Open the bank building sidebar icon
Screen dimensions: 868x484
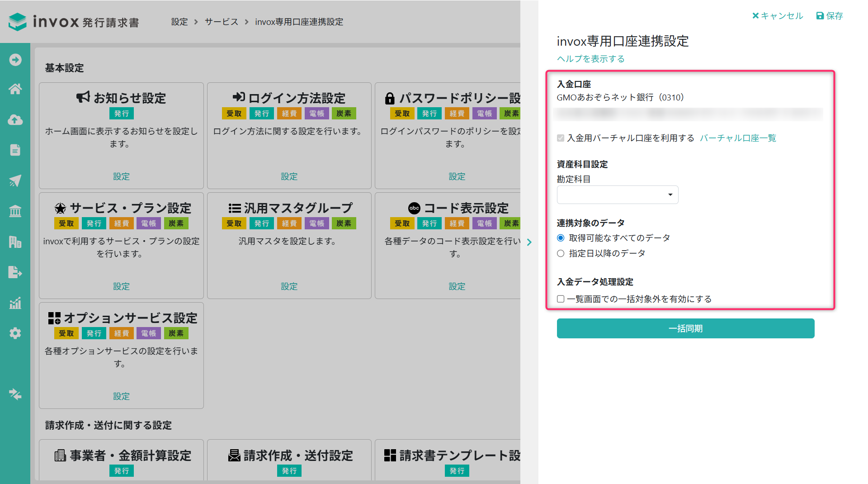(15, 211)
